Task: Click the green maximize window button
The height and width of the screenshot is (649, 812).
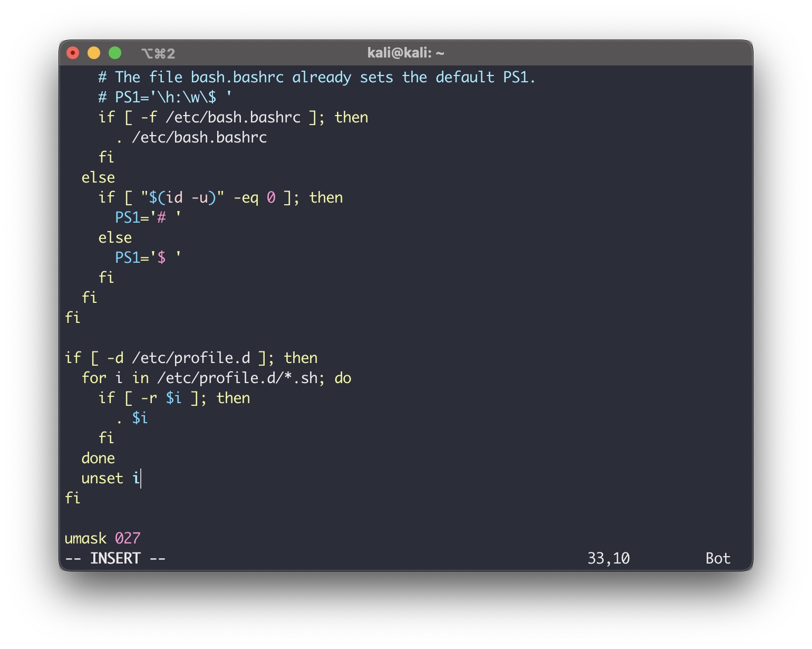Action: click(115, 53)
